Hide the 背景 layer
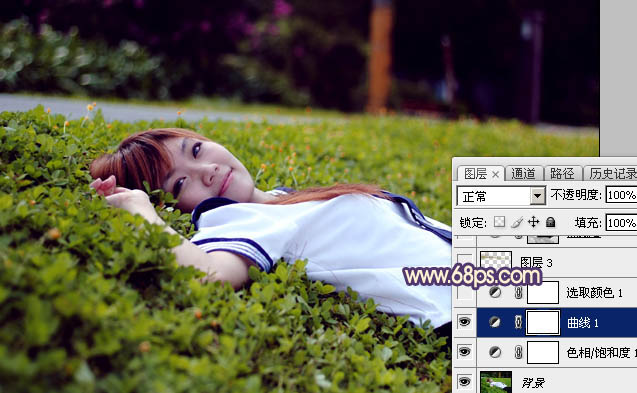 tap(465, 382)
